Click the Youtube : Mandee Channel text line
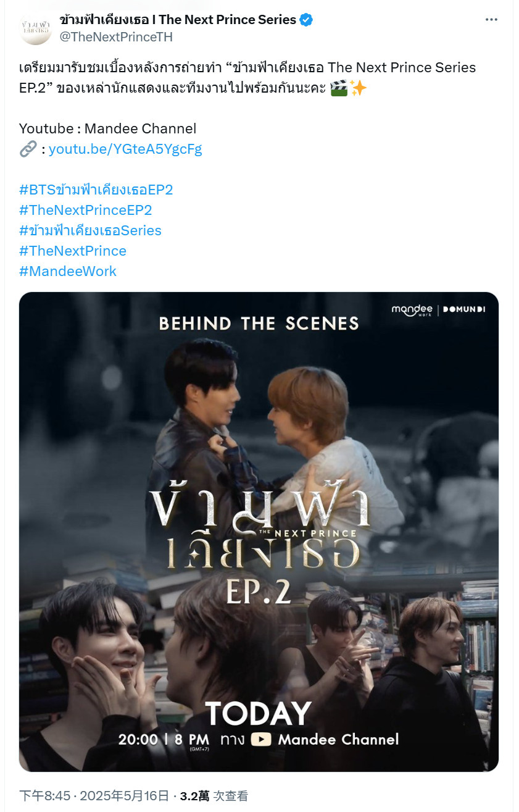This screenshot has height=812, width=519. pos(108,128)
